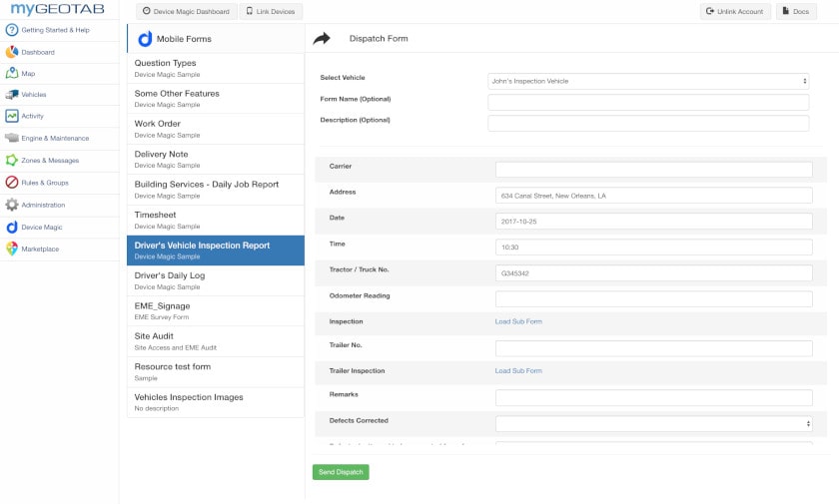
Task: Load Sub Form for Inspection
Action: click(x=518, y=321)
